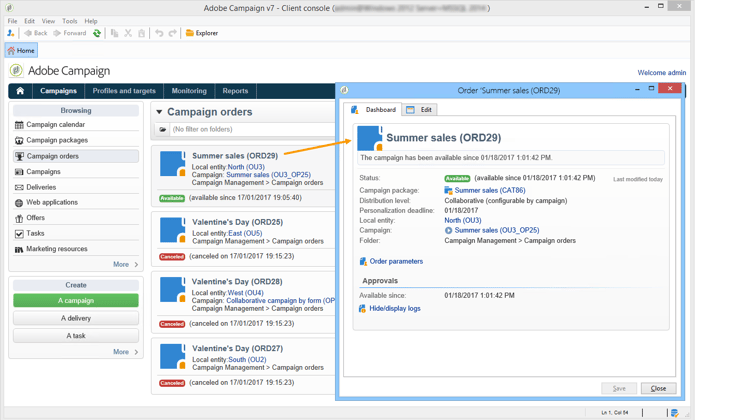750x420 pixels.
Task: Create a campaign with green button
Action: coord(76,300)
